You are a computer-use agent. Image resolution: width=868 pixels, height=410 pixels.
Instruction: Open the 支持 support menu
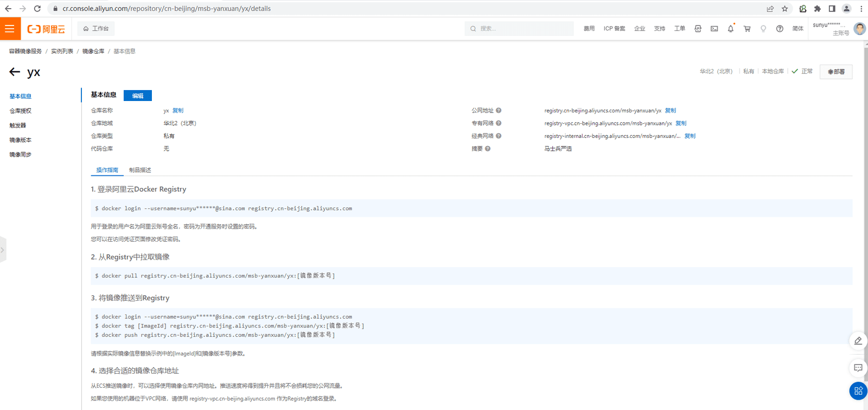point(660,29)
